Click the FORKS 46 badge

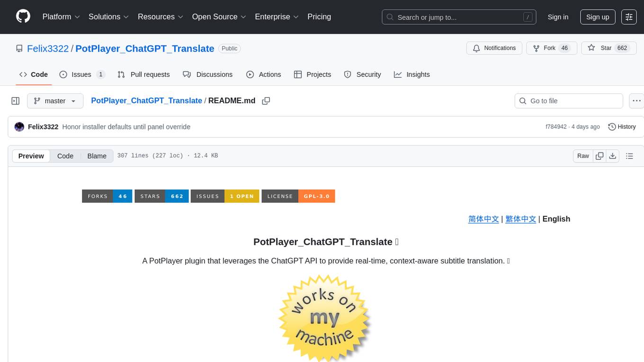107,196
